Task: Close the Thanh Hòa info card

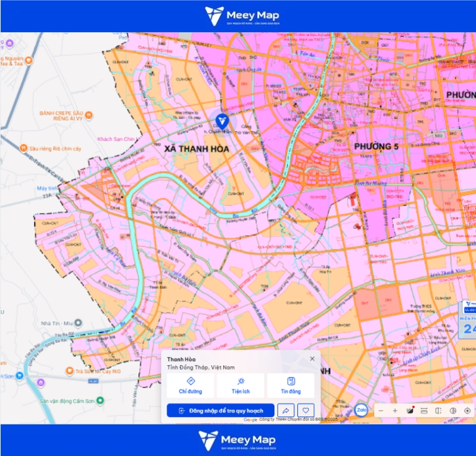Action: [x=312, y=359]
